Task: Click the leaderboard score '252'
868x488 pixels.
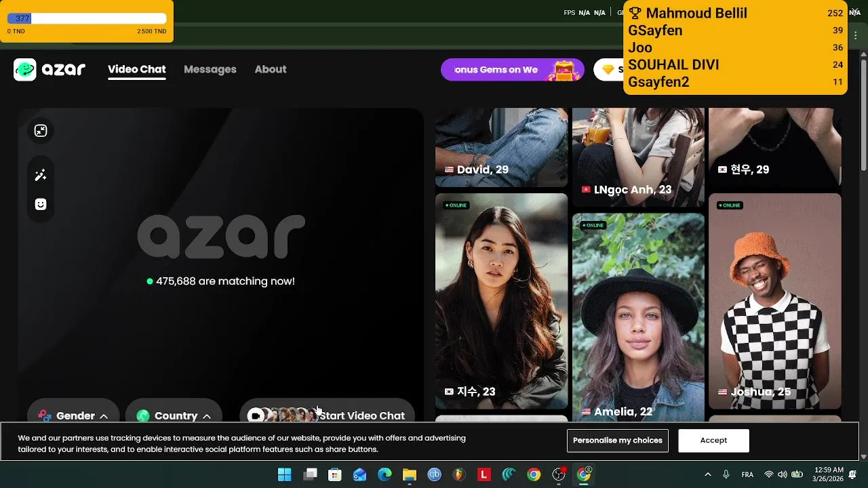Action: click(x=835, y=13)
